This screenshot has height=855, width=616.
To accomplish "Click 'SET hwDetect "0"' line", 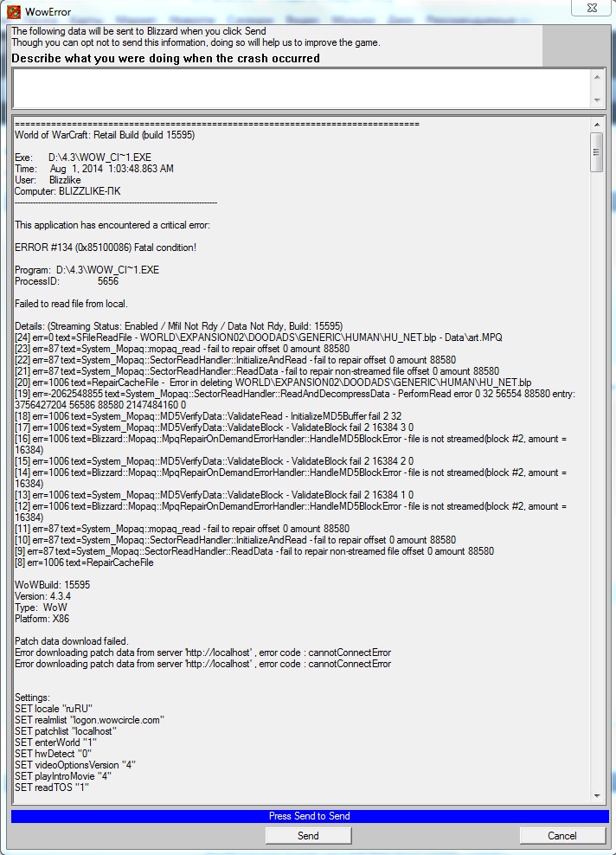I will (x=53, y=754).
